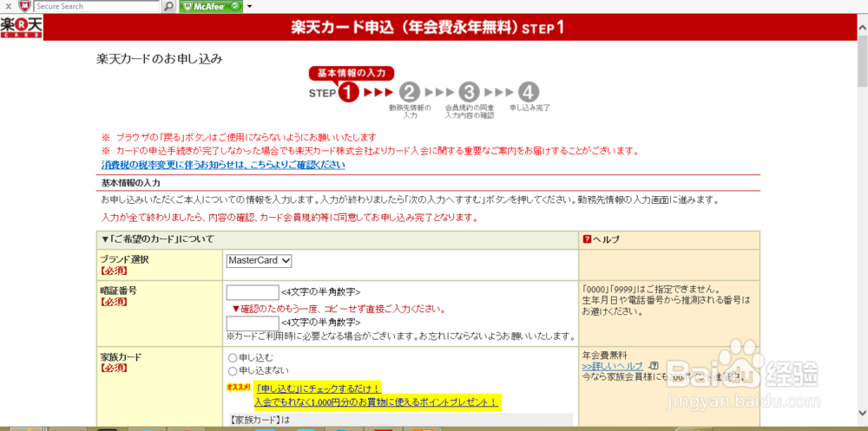Click the ブランド選択 field label
The height and width of the screenshot is (431, 868).
[x=124, y=260]
